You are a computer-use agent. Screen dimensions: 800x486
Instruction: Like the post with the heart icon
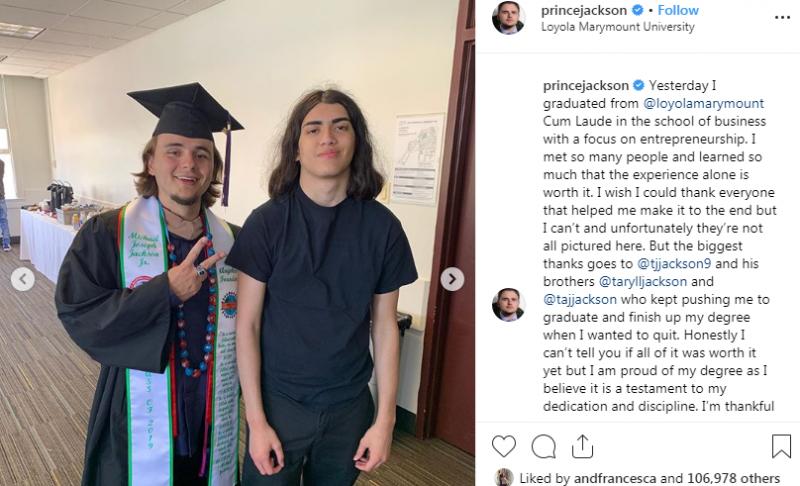tap(504, 446)
